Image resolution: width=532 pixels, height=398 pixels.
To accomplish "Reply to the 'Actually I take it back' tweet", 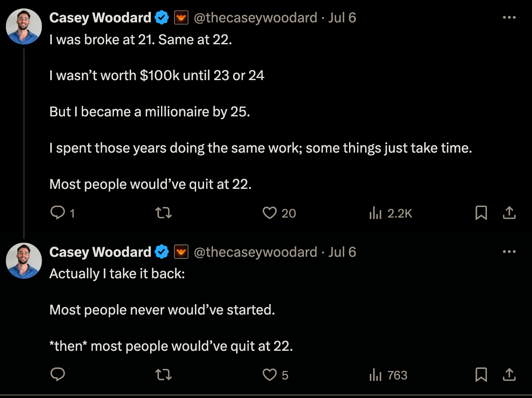I will tap(58, 374).
